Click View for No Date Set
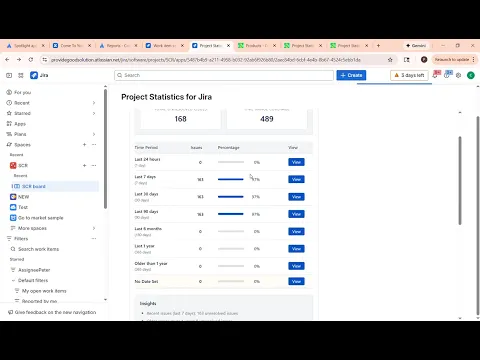This screenshot has height=360, width=480. pos(296,281)
